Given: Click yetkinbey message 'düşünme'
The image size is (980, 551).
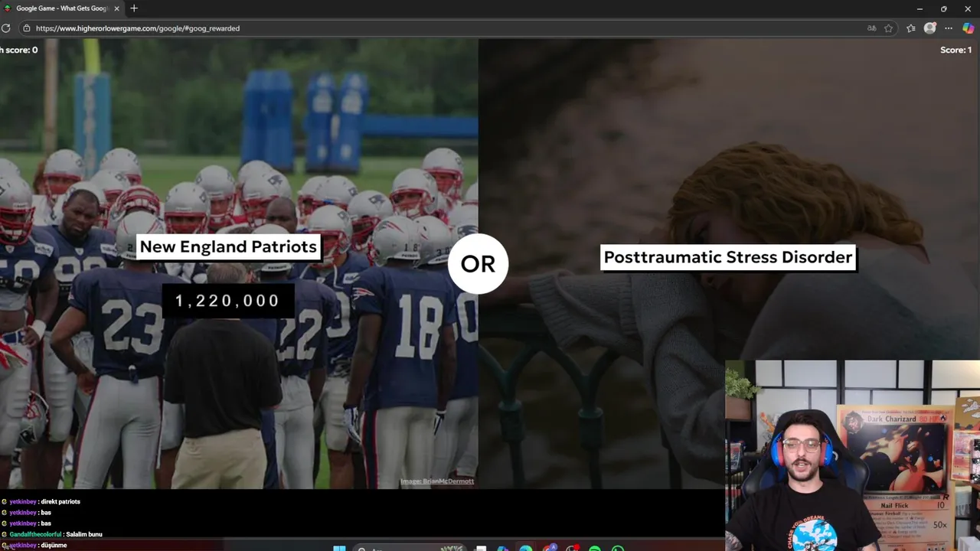Looking at the screenshot, I should pos(54,545).
